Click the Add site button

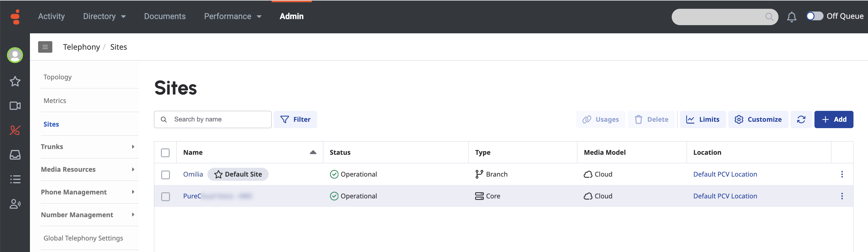(x=833, y=119)
